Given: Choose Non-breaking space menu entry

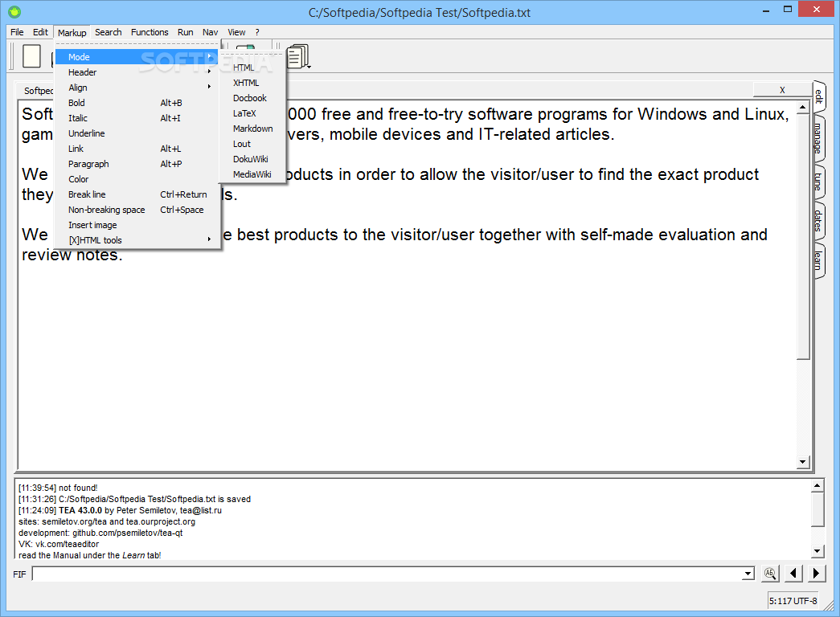Looking at the screenshot, I should point(137,210).
